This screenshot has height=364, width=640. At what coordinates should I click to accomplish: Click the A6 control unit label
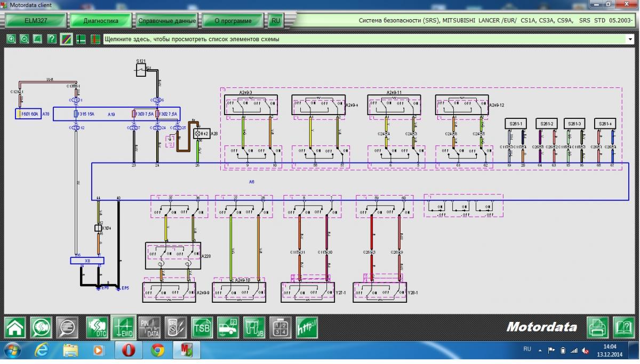[x=252, y=182]
